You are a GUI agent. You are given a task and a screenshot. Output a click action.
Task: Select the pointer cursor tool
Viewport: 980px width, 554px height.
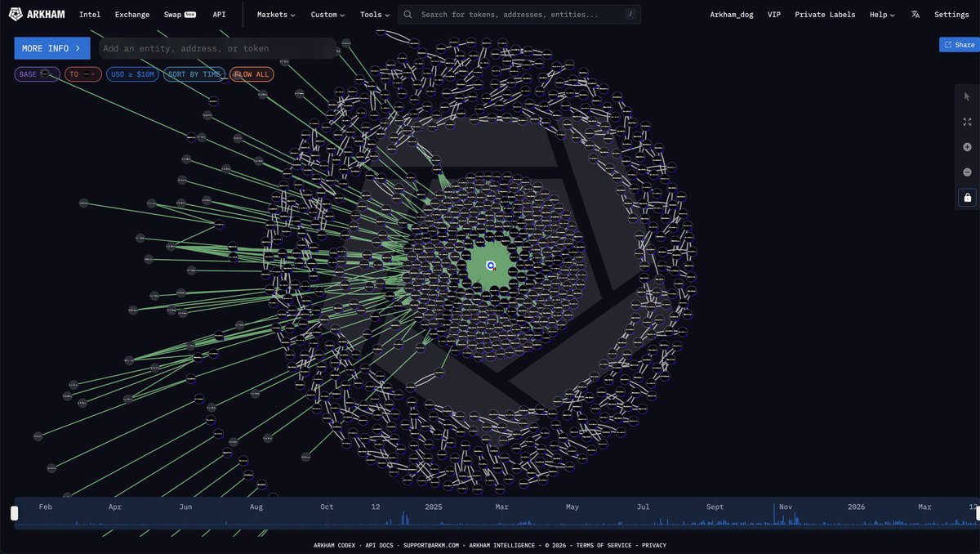click(x=967, y=96)
